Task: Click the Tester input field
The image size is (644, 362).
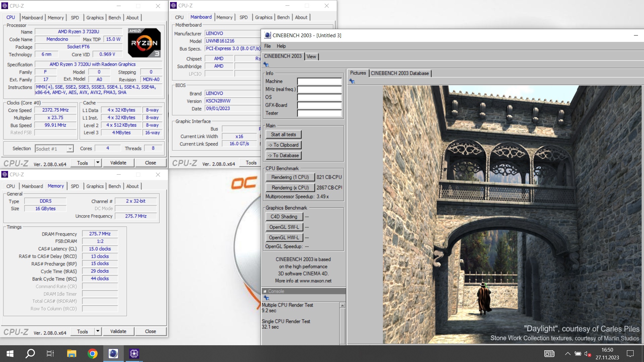Action: (319, 113)
